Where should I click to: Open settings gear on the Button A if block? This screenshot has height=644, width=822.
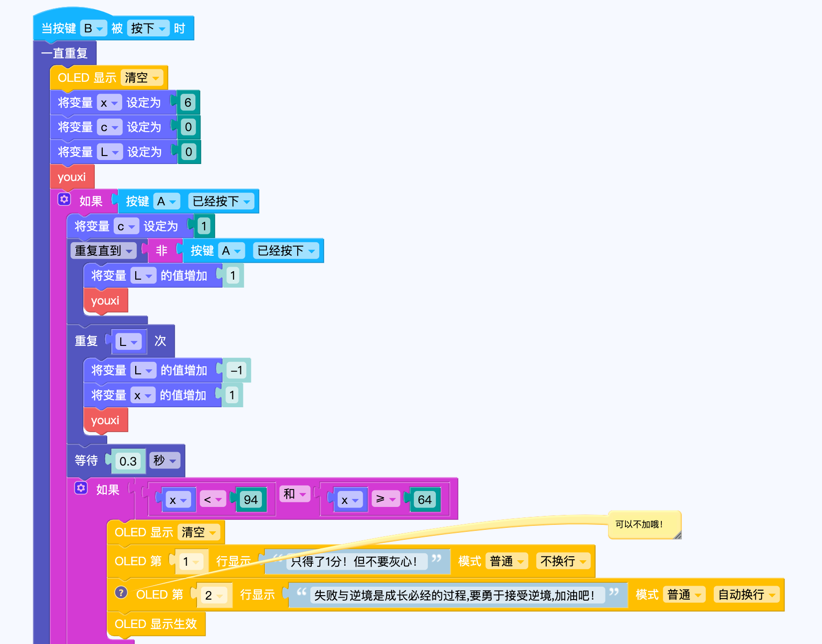point(64,199)
